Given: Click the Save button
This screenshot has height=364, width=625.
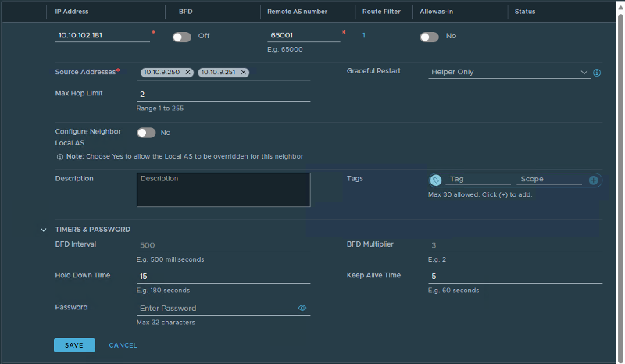Looking at the screenshot, I should (74, 345).
